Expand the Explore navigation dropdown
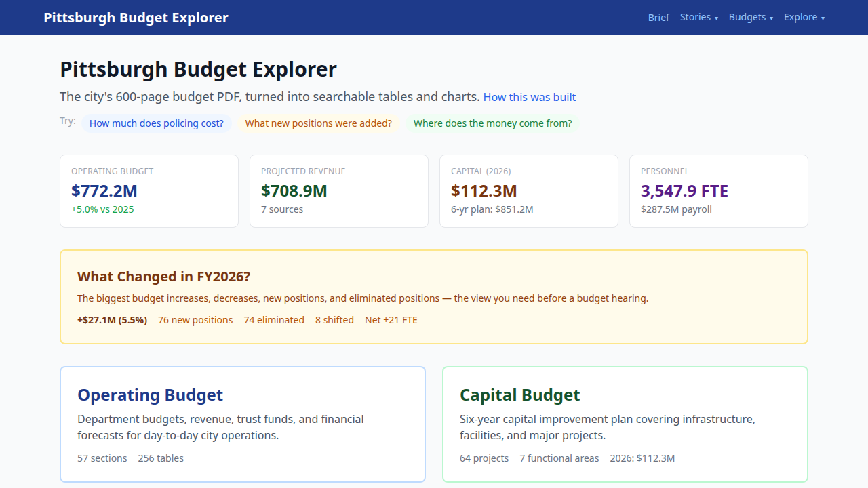The width and height of the screenshot is (868, 488). [x=804, y=17]
